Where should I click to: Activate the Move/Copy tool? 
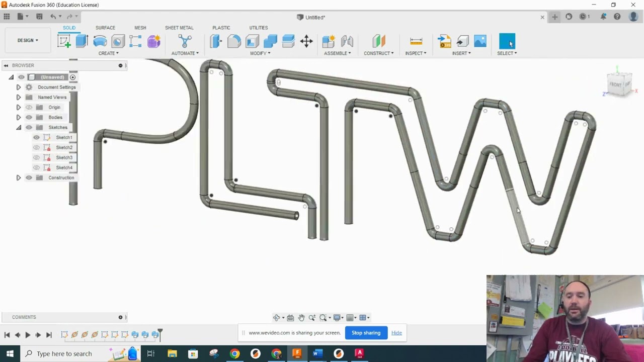[306, 41]
